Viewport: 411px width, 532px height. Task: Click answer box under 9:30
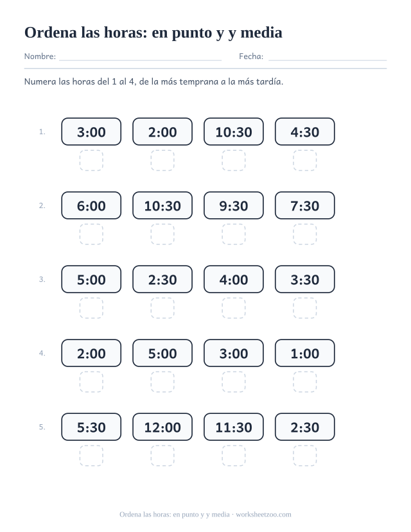click(234, 234)
